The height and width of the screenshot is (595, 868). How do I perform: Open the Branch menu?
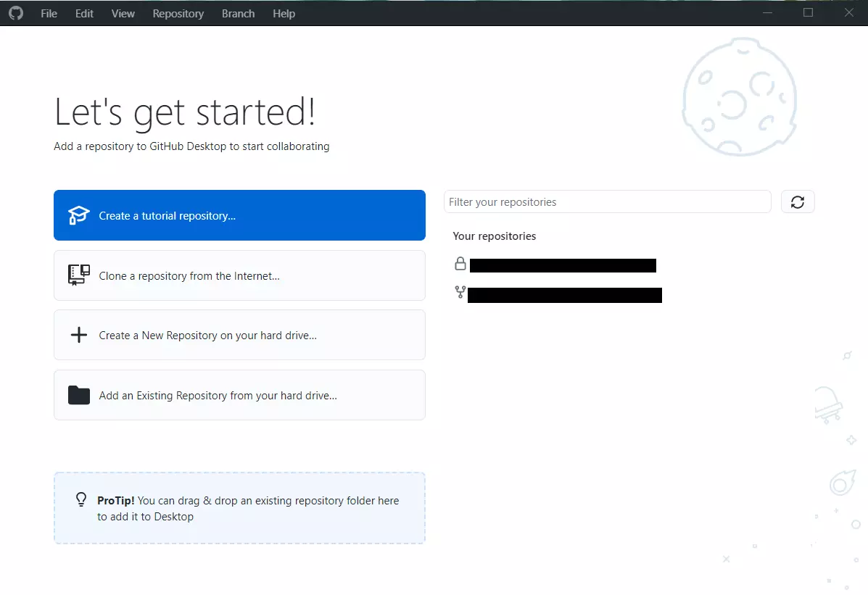(238, 13)
